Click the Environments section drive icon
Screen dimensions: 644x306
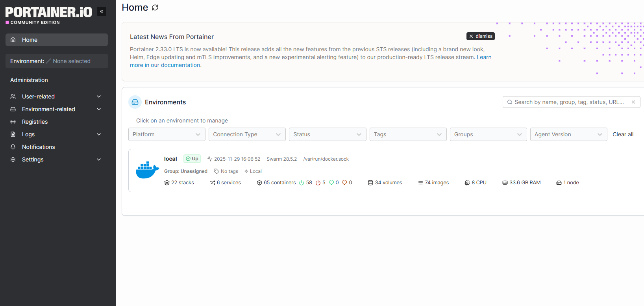(x=135, y=102)
